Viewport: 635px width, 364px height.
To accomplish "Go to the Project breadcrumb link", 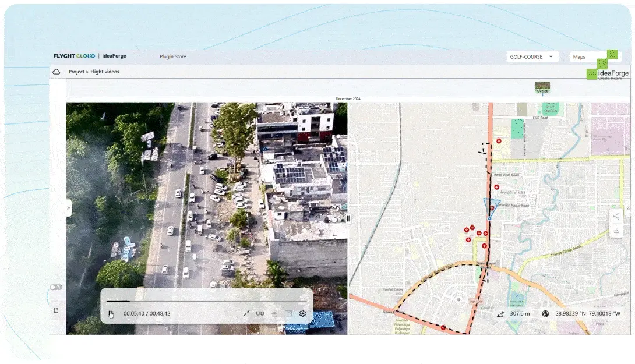I will 76,72.
